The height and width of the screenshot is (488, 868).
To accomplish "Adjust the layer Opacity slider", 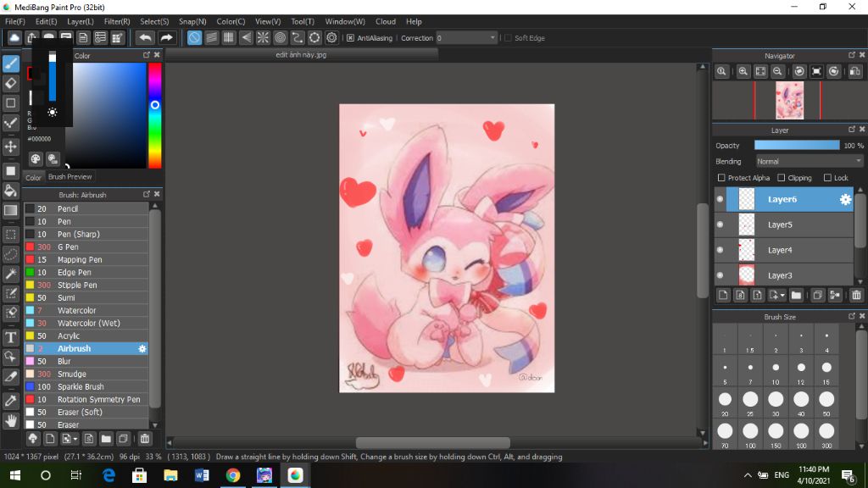I will (797, 145).
